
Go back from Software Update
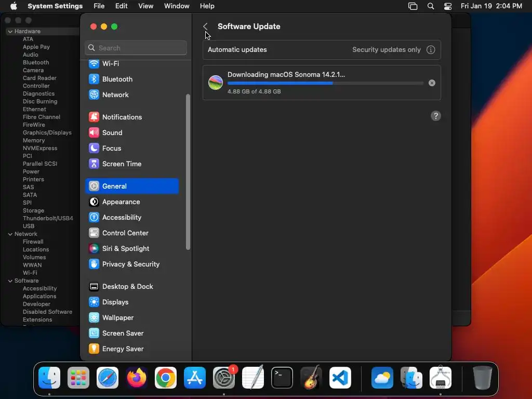point(205,26)
